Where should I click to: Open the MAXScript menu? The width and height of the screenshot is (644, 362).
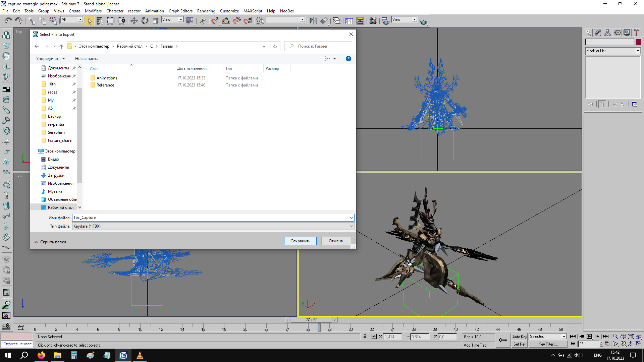click(x=253, y=11)
